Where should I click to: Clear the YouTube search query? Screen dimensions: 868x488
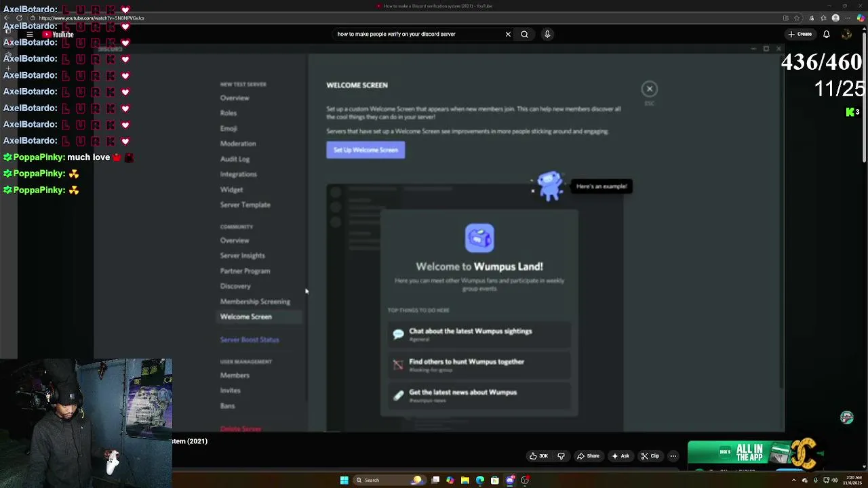pyautogui.click(x=508, y=34)
